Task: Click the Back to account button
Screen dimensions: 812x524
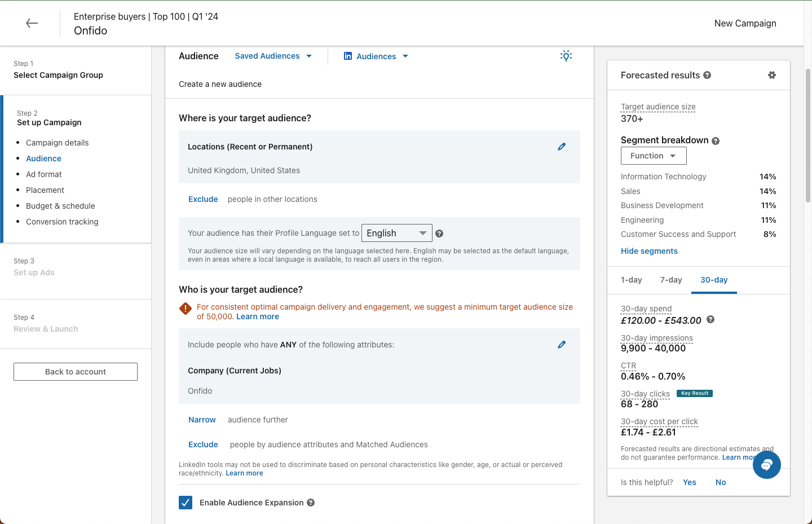Action: 76,372
